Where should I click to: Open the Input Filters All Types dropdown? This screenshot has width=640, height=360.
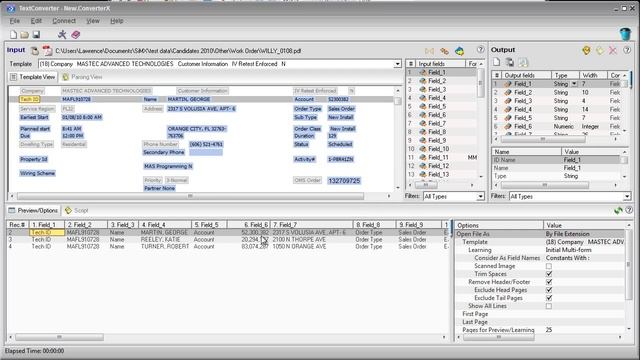click(x=480, y=197)
